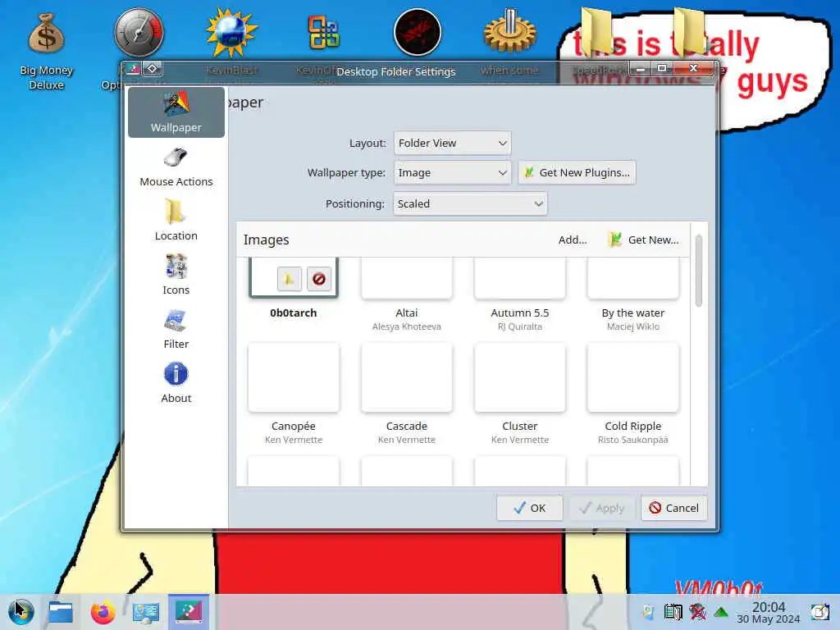
Task: Remove the 0b0tarch wallpaper
Action: (319, 279)
